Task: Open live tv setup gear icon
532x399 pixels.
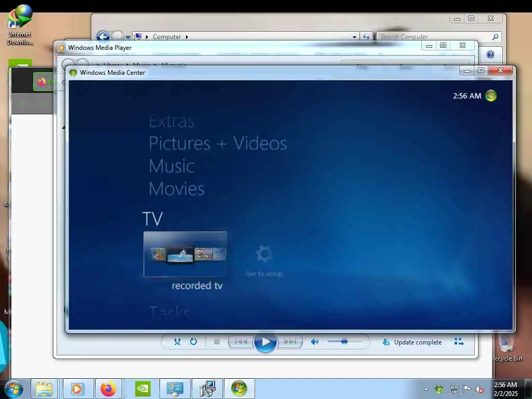Action: coord(264,254)
